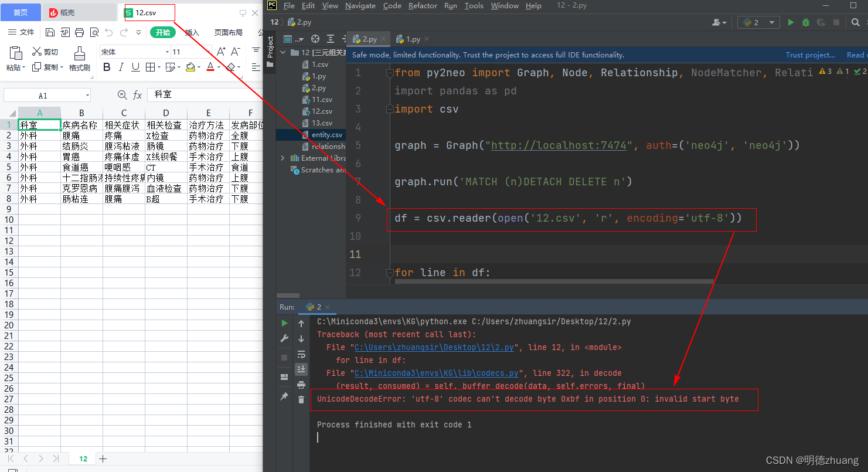The width and height of the screenshot is (868, 472).
Task: Save the spreadsheet in WPS toolbar
Action: point(50,32)
